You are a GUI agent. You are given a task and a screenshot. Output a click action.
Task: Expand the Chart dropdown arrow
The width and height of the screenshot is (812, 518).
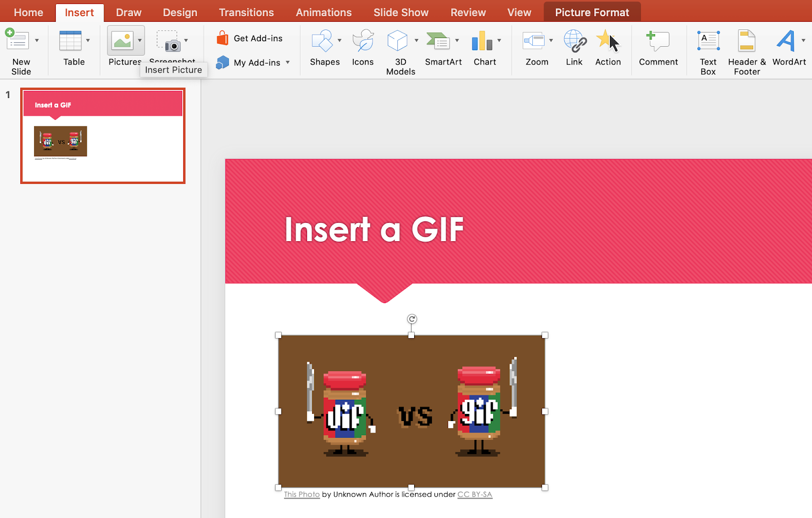[499, 40]
